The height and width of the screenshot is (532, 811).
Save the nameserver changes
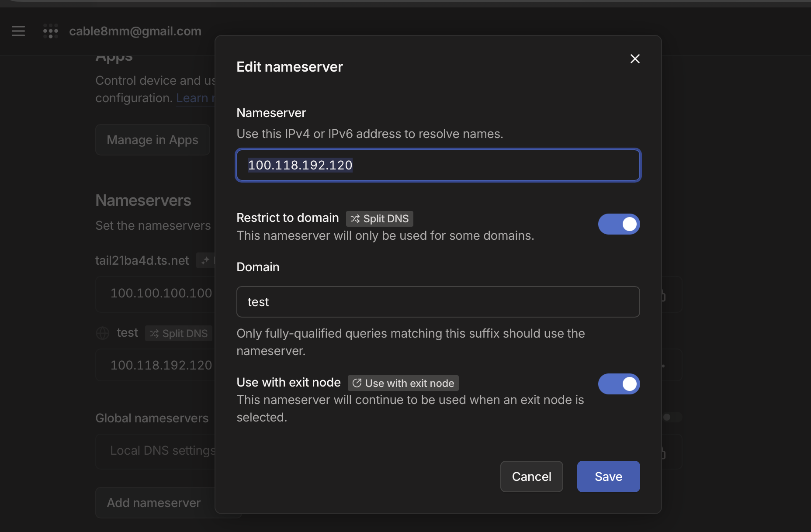point(608,477)
